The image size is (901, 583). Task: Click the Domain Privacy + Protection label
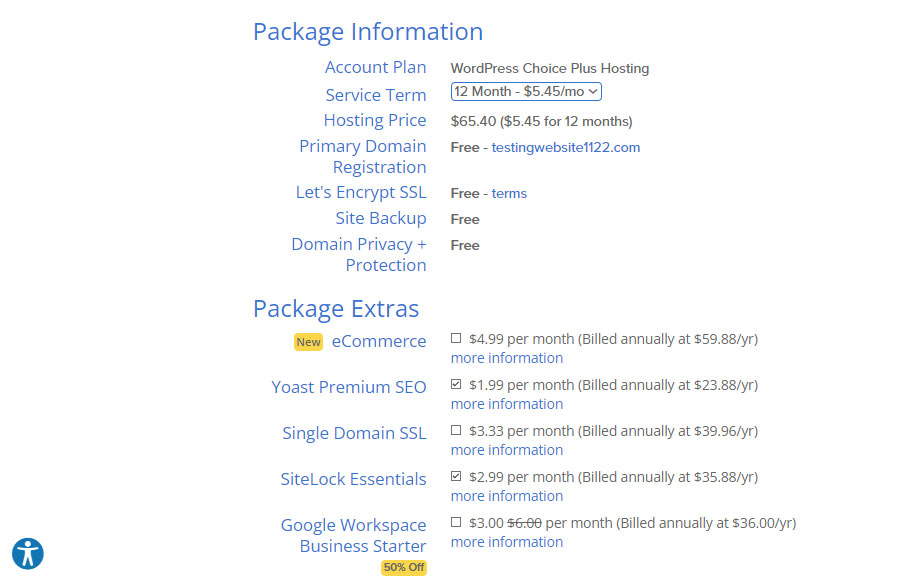click(x=359, y=254)
